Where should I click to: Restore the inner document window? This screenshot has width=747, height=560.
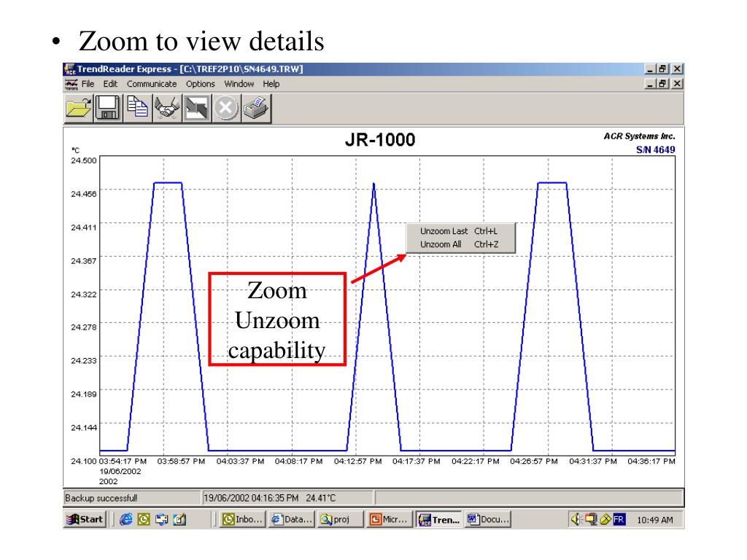(x=662, y=84)
